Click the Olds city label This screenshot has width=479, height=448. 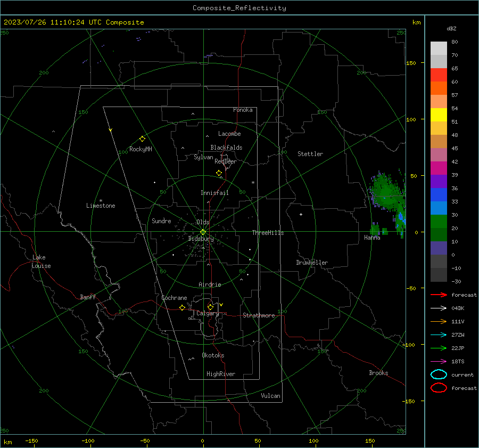pos(203,222)
